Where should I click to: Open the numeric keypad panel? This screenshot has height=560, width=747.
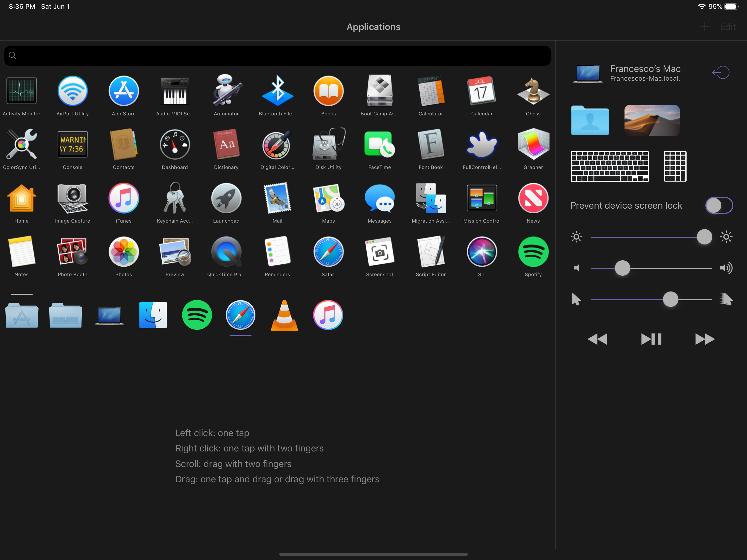pyautogui.click(x=675, y=166)
